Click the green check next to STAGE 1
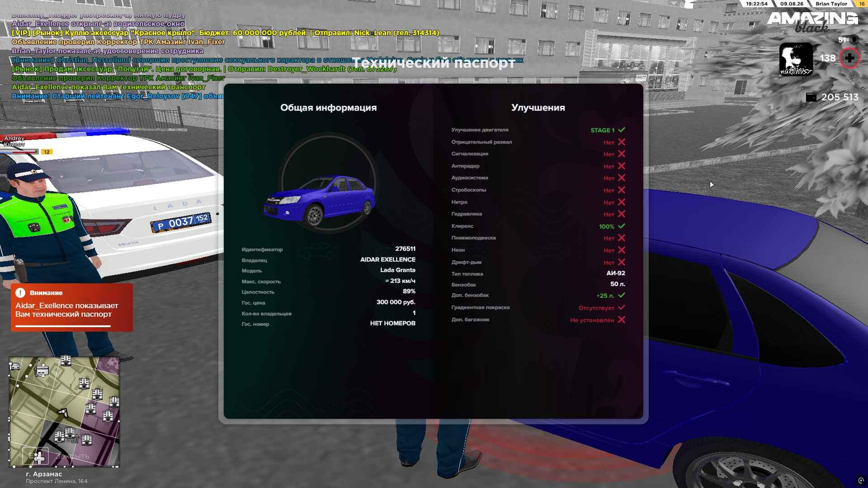 (x=622, y=130)
